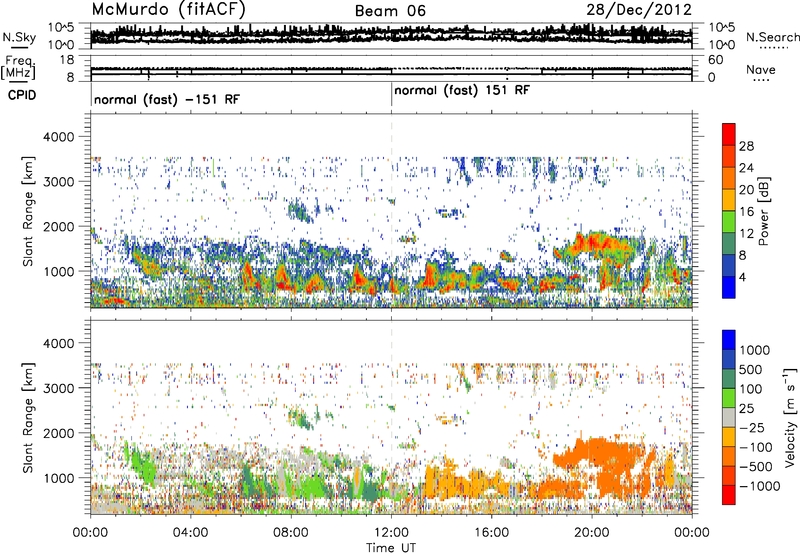
Task: Click '4000' tick on power panel axis
Action: [x=58, y=137]
